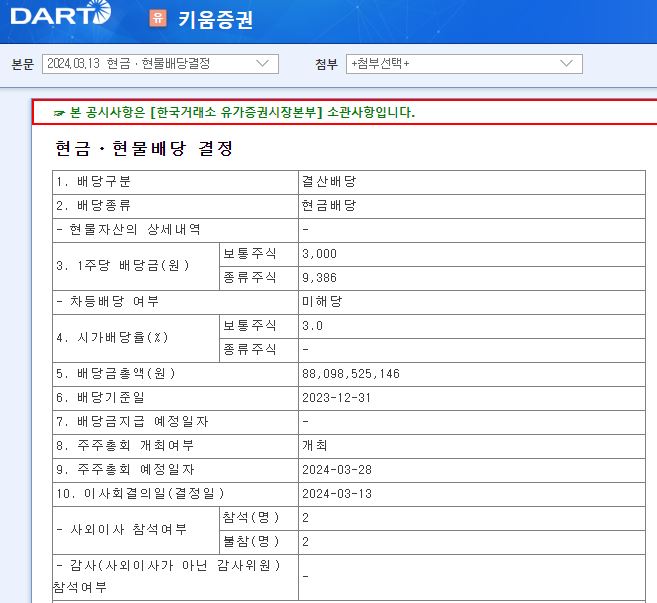
Task: Click the 참석(명) sub-label
Action: (251, 518)
